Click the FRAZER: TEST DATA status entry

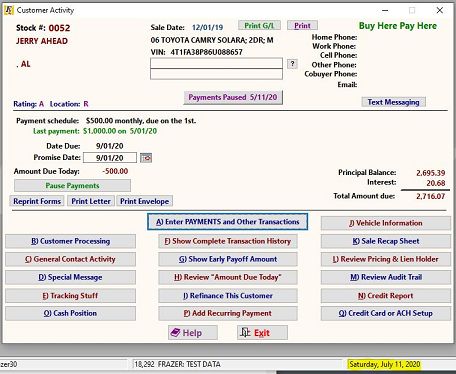(x=189, y=364)
